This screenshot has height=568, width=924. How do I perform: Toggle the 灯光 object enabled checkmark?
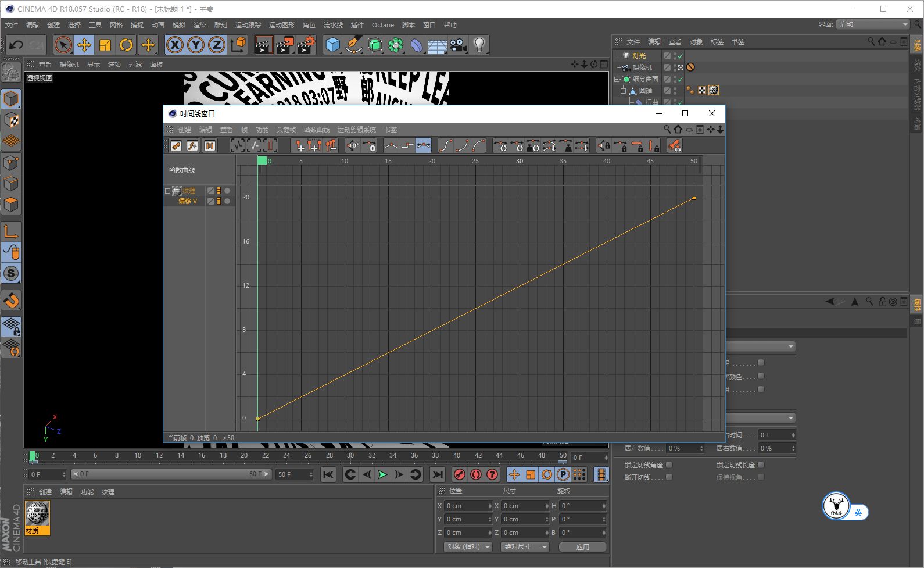pos(680,57)
